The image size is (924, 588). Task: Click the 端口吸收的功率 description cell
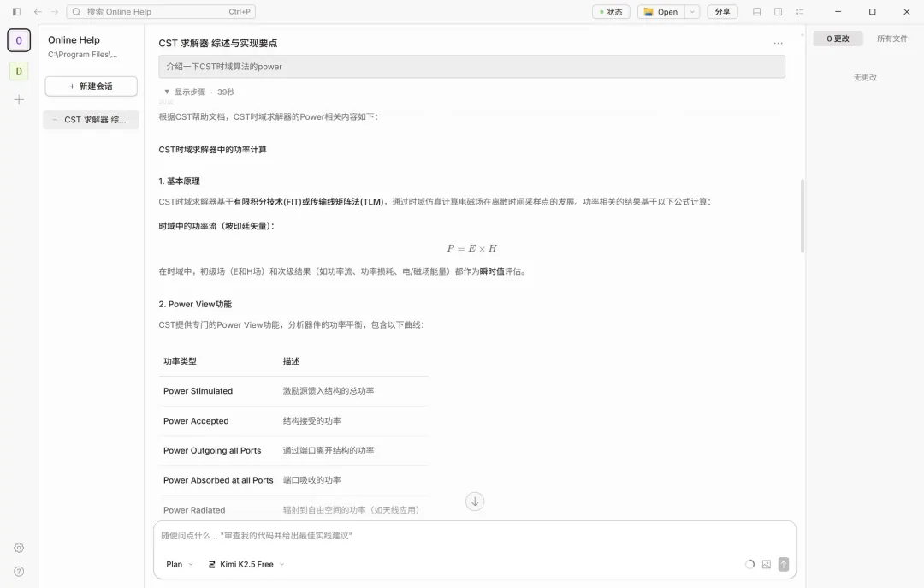pyautogui.click(x=311, y=480)
